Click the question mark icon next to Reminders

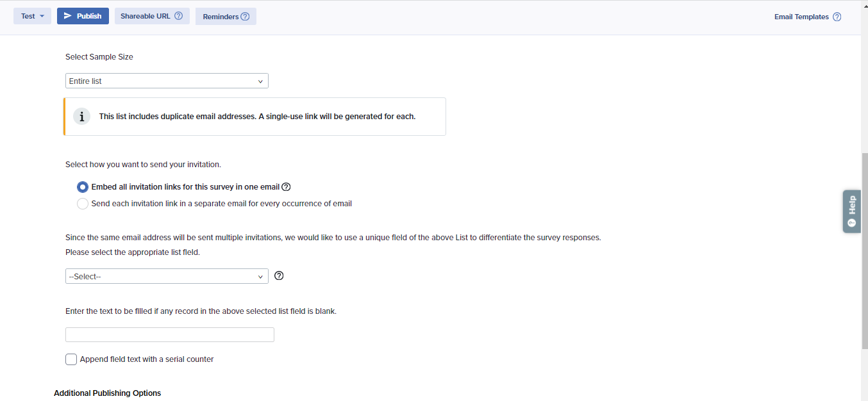245,17
